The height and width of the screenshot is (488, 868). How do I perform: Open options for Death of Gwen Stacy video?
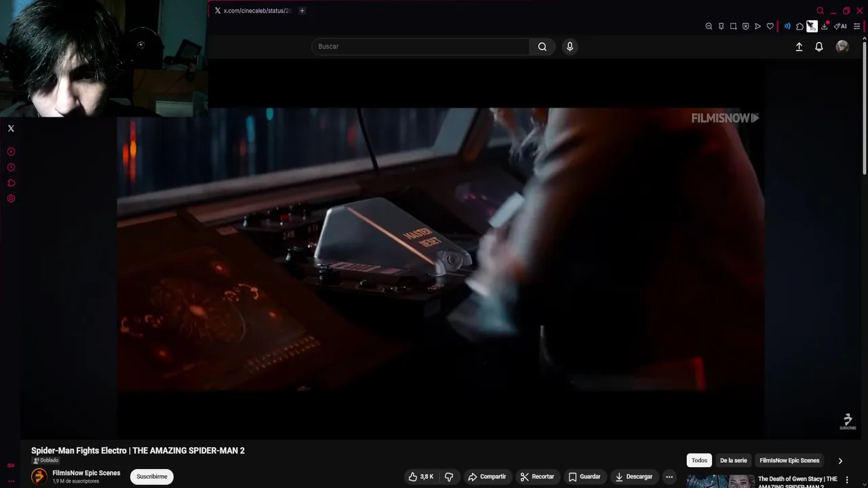pos(847,480)
